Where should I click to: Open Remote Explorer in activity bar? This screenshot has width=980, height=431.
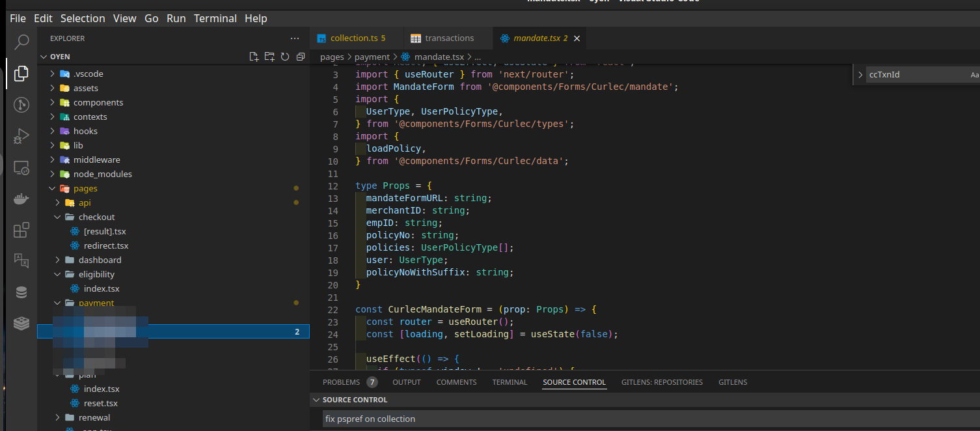(x=21, y=168)
